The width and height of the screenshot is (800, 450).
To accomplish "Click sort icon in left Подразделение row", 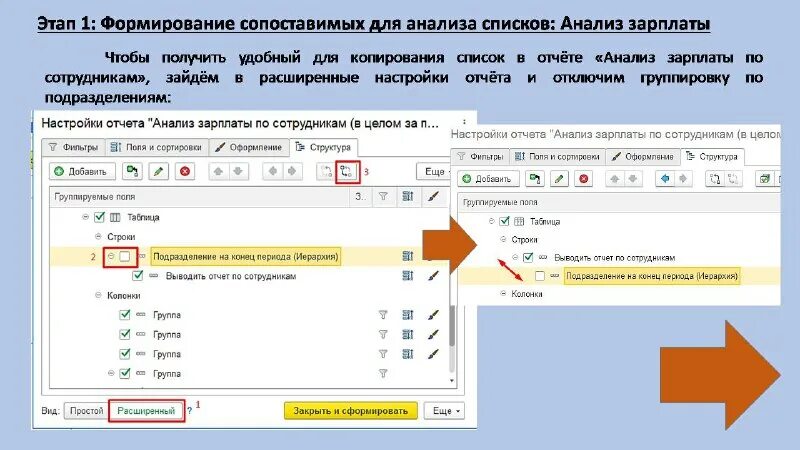I will point(407,256).
